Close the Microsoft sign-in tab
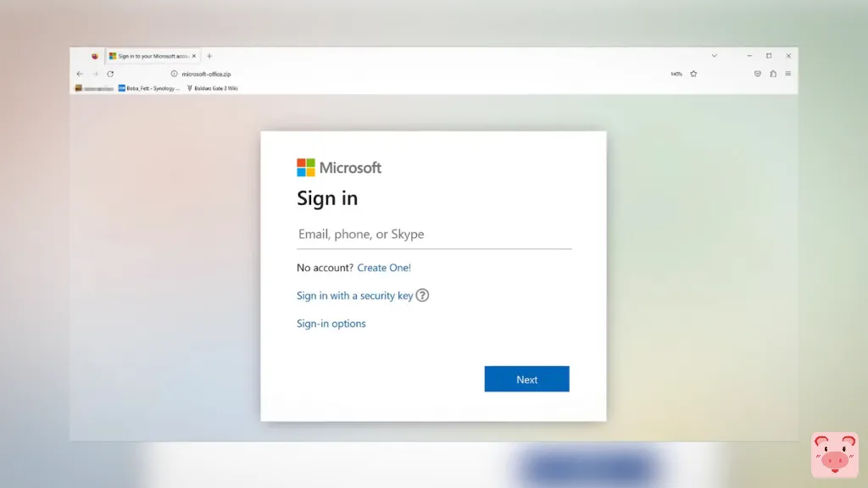This screenshot has width=868, height=488. click(194, 56)
